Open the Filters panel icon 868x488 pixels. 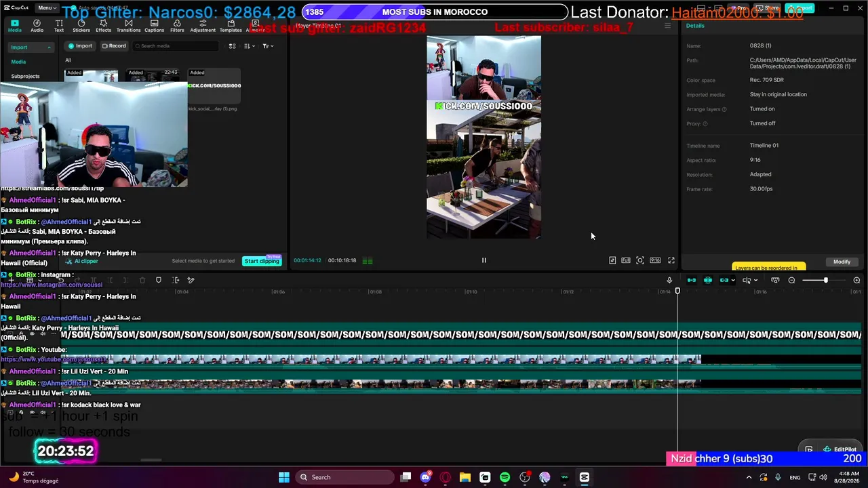click(x=177, y=26)
